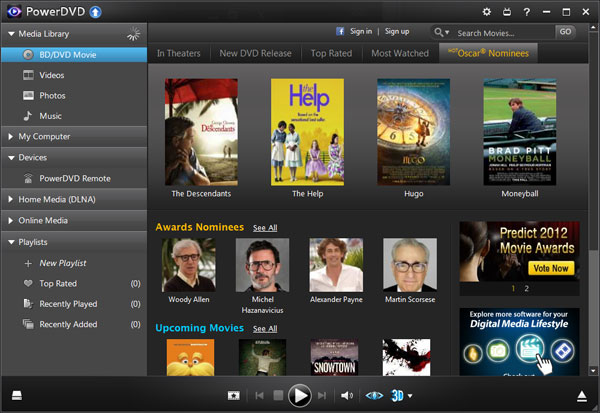The image size is (600, 413).
Task: Click the Recently Played playlist icon
Action: click(28, 304)
